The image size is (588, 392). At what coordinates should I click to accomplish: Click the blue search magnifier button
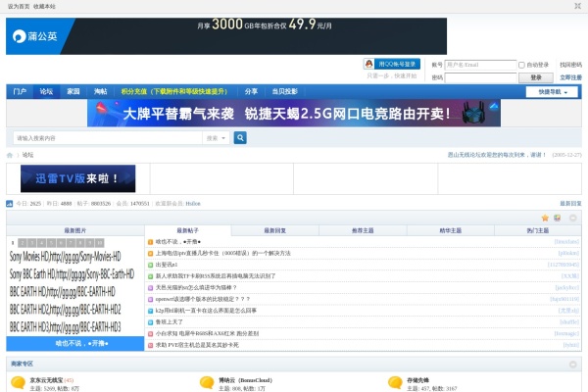tap(240, 138)
